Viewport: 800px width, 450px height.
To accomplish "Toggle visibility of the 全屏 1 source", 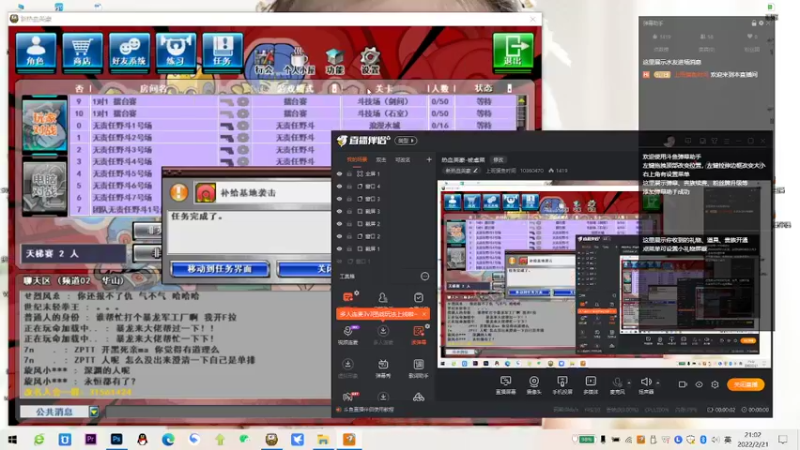I will click(339, 174).
